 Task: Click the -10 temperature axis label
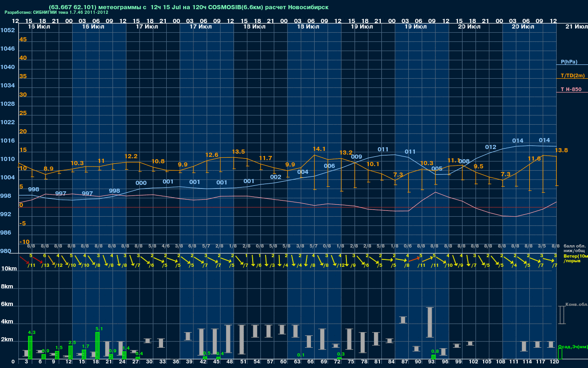point(24,241)
